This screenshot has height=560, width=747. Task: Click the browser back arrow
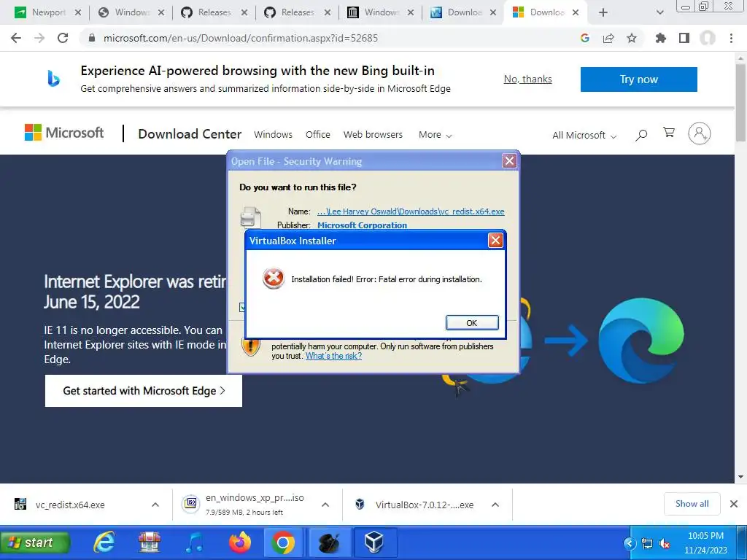coord(16,38)
